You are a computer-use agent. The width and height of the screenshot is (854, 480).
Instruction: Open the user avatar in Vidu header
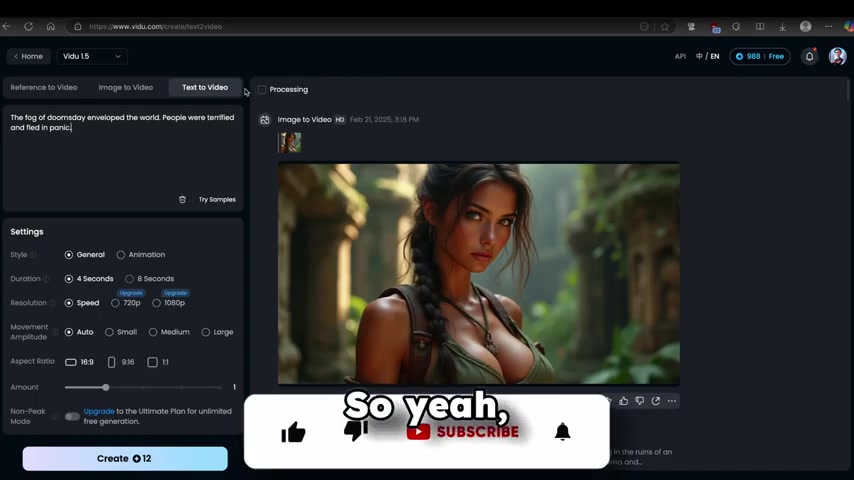[837, 56]
